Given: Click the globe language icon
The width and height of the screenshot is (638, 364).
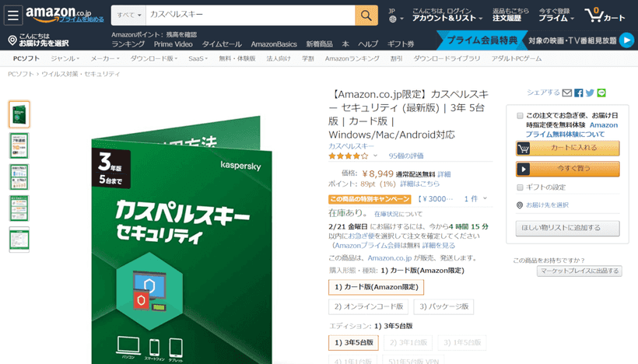Looking at the screenshot, I should (393, 19).
